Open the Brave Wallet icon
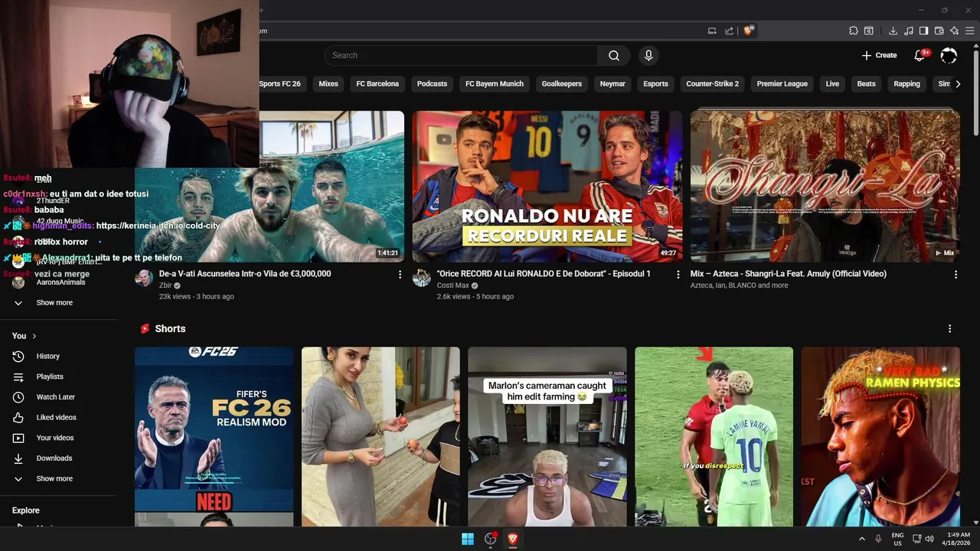Image resolution: width=980 pixels, height=551 pixels. [939, 31]
